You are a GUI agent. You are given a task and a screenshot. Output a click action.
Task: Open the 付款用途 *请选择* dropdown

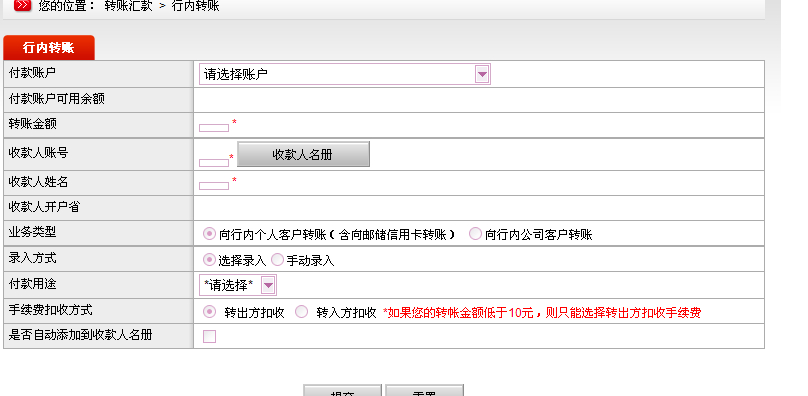click(x=238, y=285)
